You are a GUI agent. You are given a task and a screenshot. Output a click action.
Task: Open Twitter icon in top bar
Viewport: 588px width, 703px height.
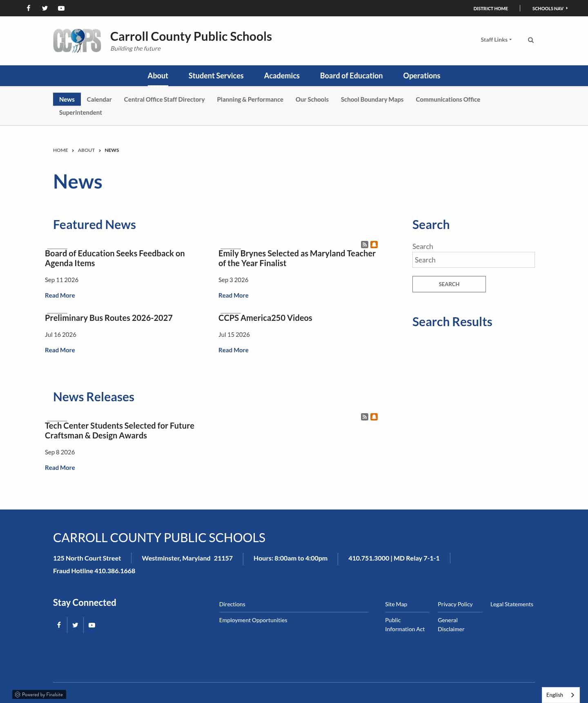[45, 8]
